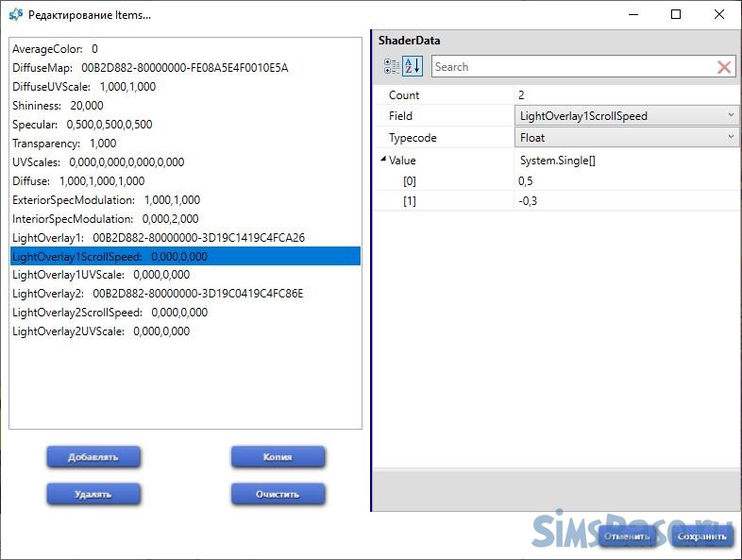Click the Categorized view icon in property grid
Image resolution: width=742 pixels, height=560 pixels.
coord(391,67)
